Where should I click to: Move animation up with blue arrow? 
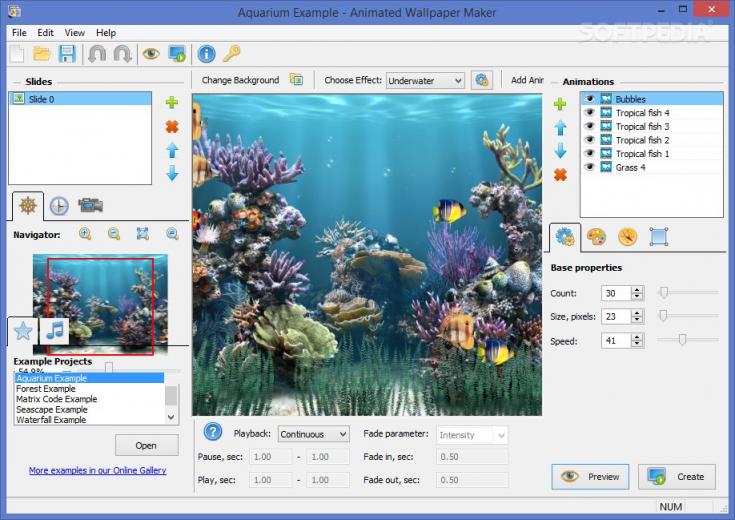tap(560, 128)
